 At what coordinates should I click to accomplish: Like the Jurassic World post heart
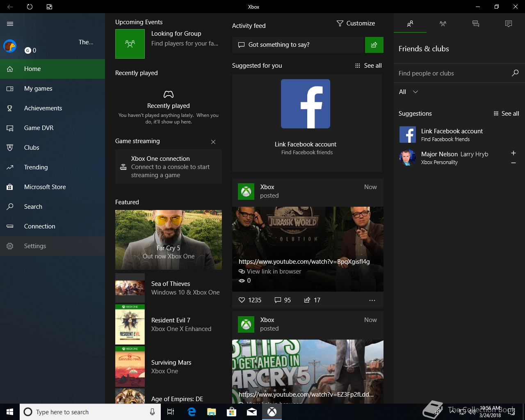tap(242, 300)
